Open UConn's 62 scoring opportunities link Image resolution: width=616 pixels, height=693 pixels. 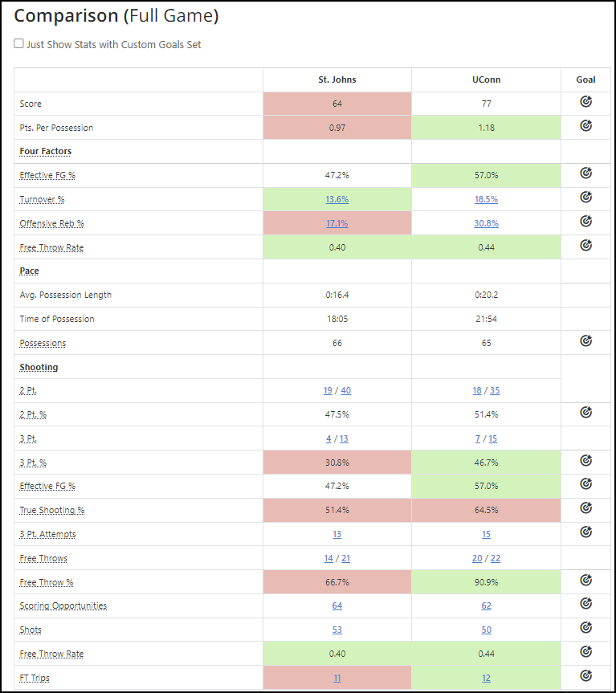(x=486, y=605)
